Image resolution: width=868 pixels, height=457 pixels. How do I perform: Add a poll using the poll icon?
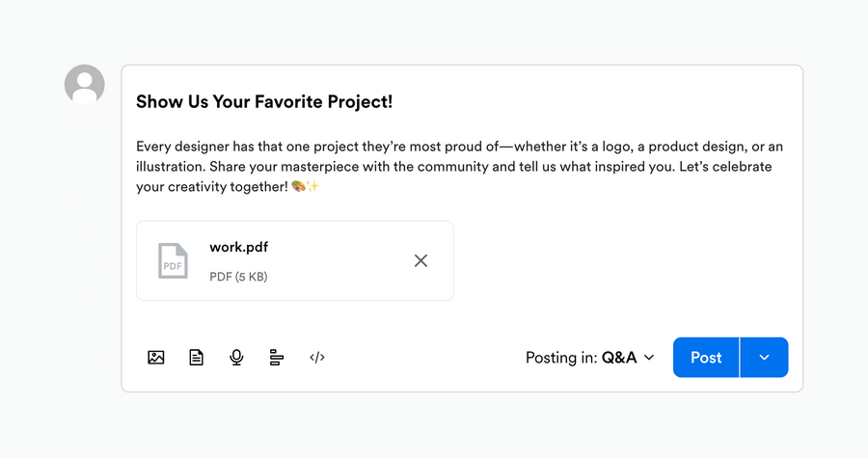[277, 358]
